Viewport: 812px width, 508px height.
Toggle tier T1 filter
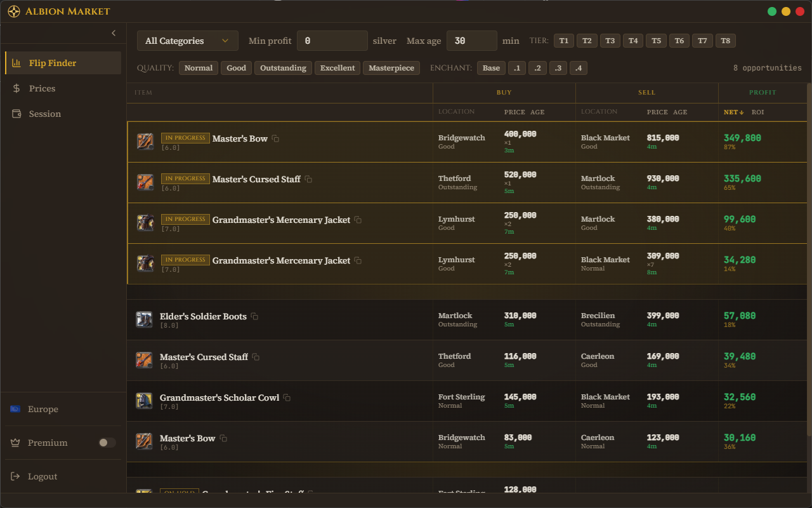click(564, 41)
